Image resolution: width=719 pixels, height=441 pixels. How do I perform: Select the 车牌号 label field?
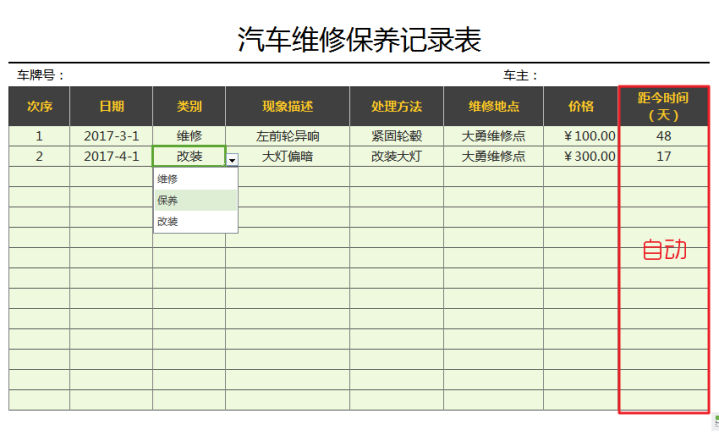41,75
